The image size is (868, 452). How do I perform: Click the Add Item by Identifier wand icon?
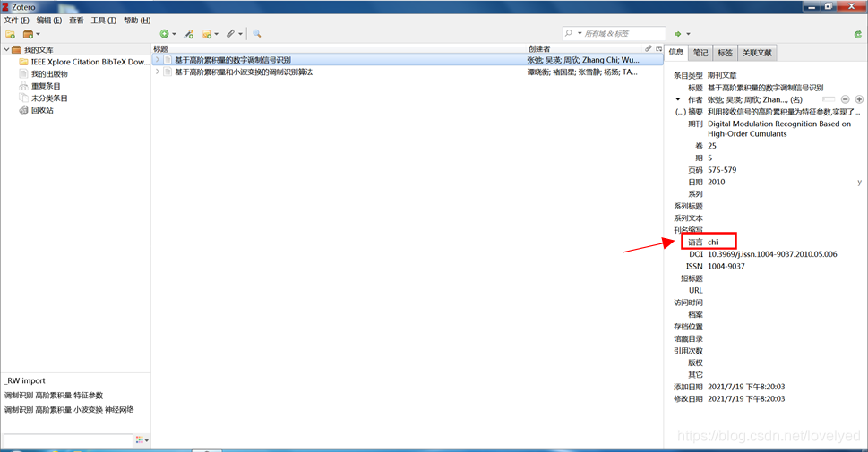tap(189, 34)
